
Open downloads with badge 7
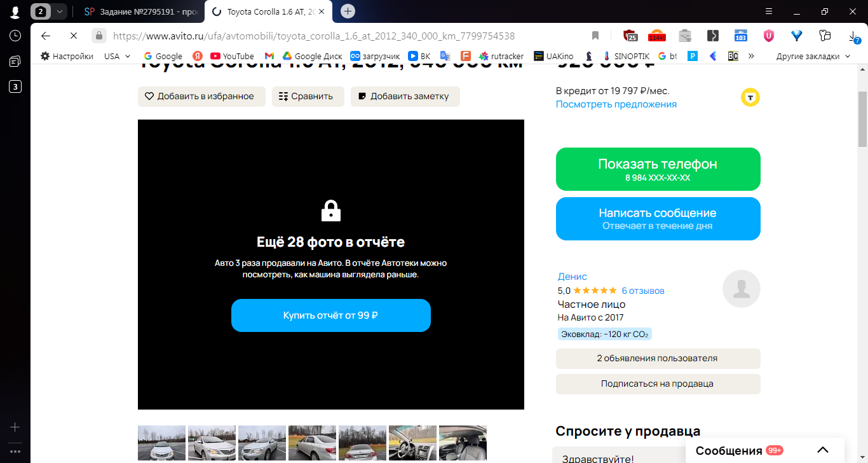click(854, 37)
